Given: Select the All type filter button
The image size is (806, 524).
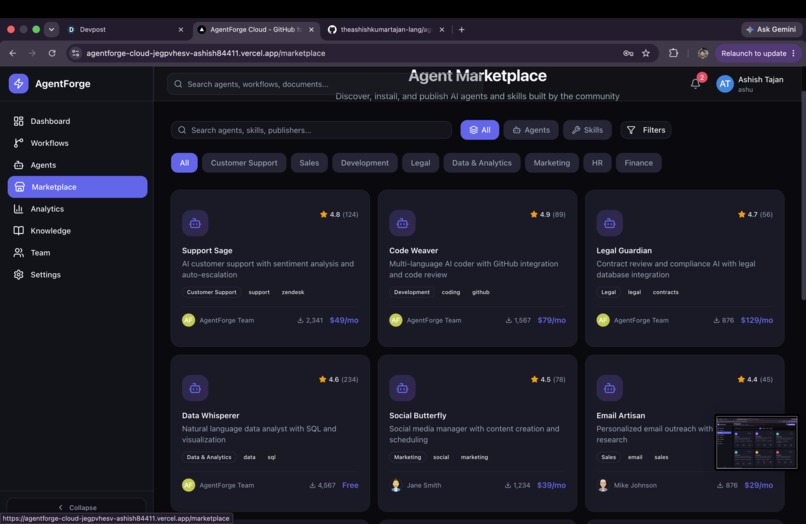Looking at the screenshot, I should (x=480, y=130).
